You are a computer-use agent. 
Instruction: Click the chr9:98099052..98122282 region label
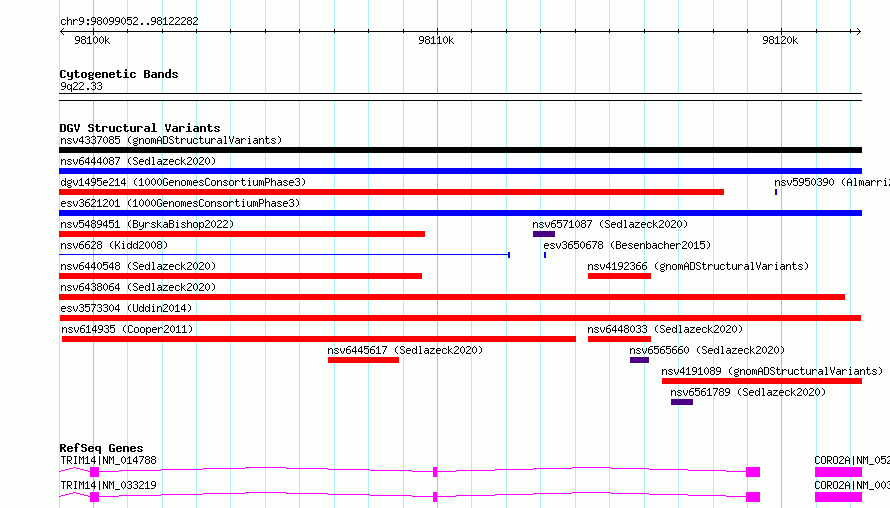[x=129, y=21]
